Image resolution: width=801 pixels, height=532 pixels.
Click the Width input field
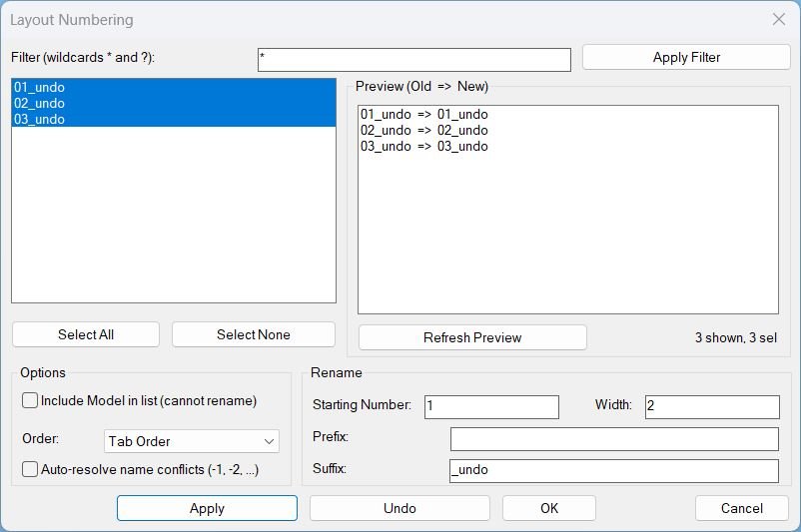pos(711,407)
